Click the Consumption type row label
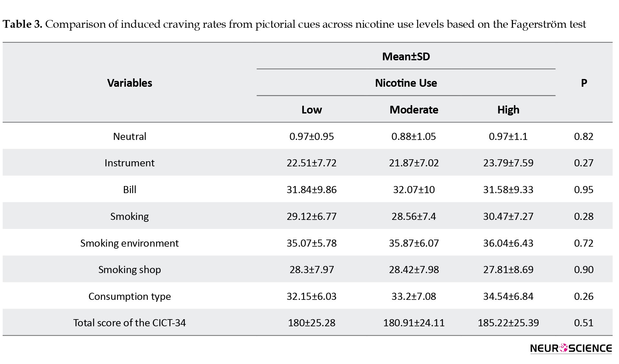Image resolution: width=619 pixels, height=364 pixels. (130, 296)
